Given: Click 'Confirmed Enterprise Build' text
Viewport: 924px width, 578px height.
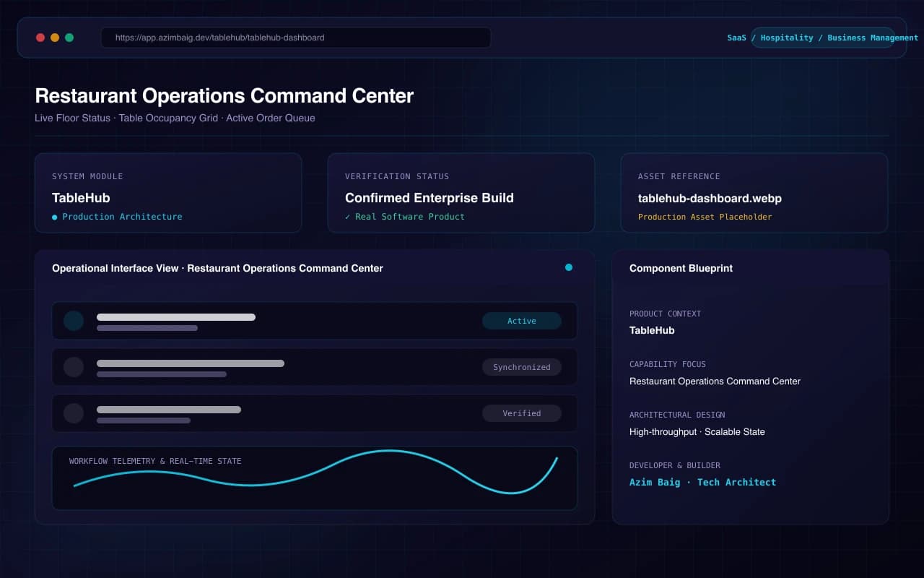Looking at the screenshot, I should (x=430, y=198).
